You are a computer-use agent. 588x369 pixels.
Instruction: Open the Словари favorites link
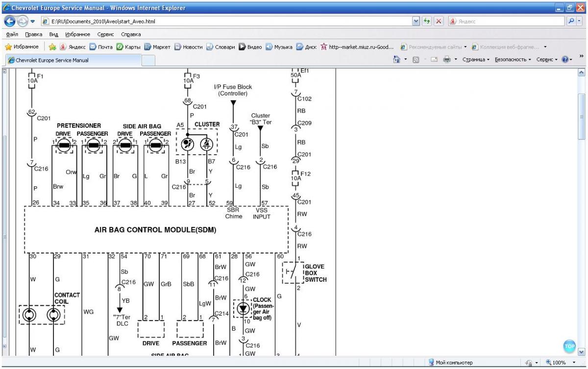[220, 47]
